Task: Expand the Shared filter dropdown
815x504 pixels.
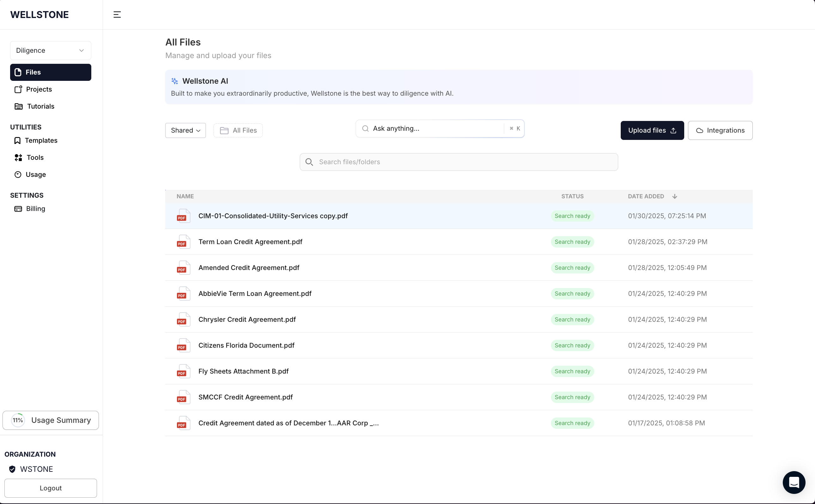Action: tap(185, 130)
